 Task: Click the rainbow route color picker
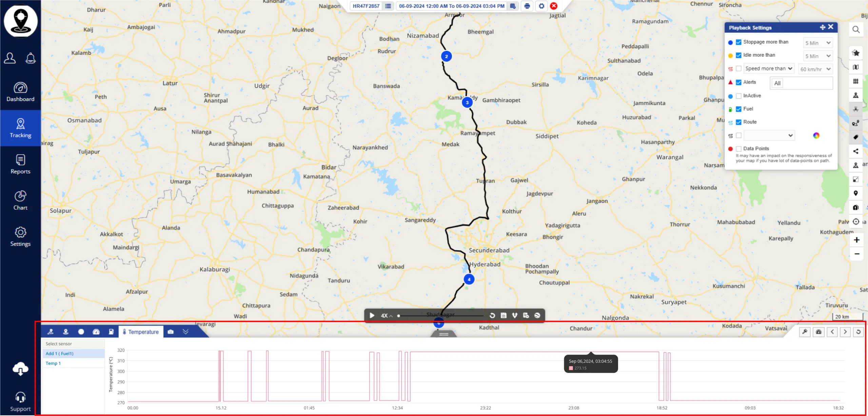816,136
